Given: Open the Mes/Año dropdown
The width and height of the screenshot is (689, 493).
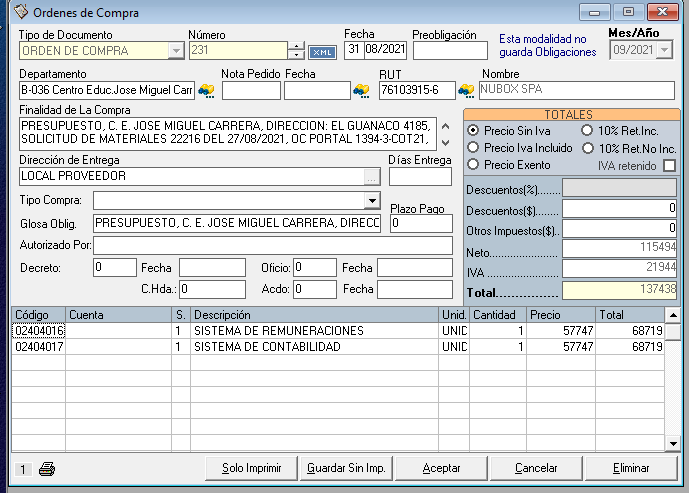Looking at the screenshot, I should (664, 50).
